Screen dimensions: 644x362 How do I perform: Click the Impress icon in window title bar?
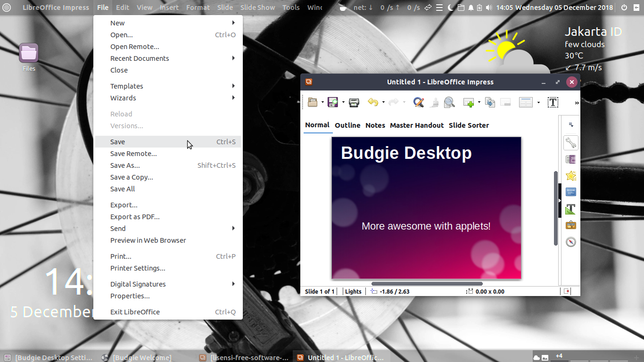(309, 82)
